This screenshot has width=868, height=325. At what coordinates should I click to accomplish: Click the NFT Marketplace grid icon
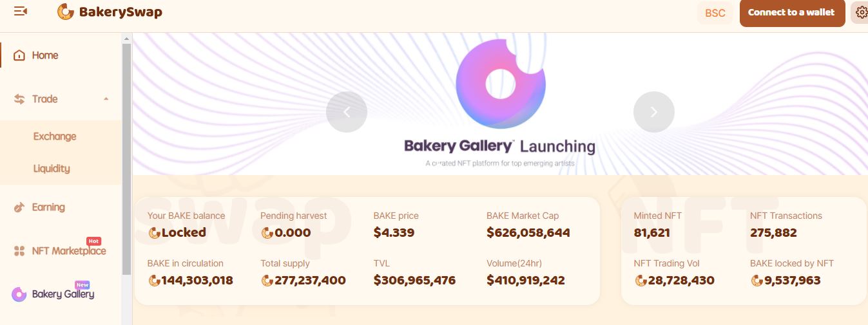tap(19, 251)
